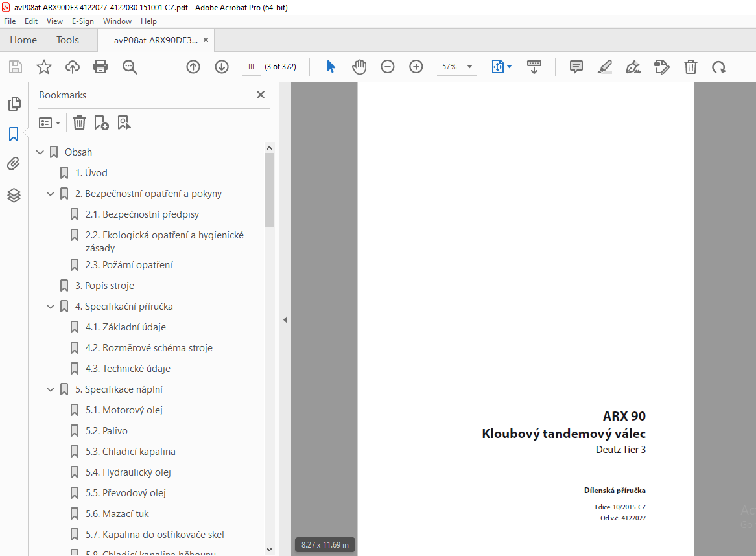Add the file to starred favorites
Screen dimensions: 756x556
[44, 67]
